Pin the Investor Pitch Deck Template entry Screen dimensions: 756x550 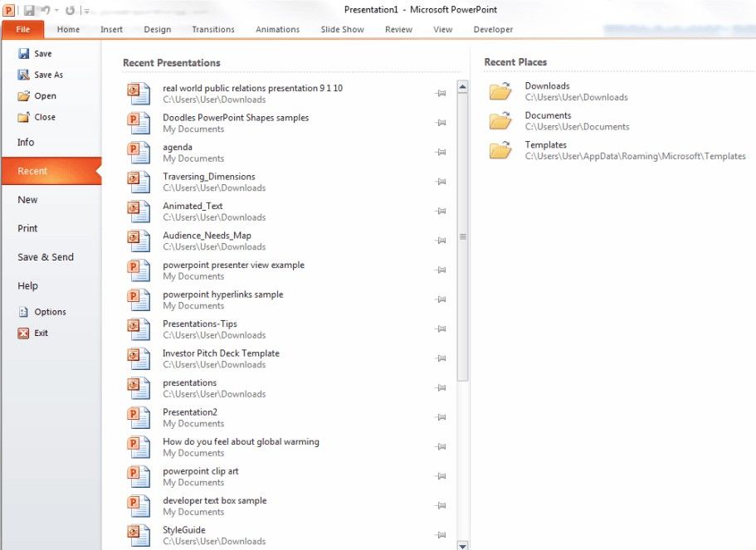pos(440,358)
